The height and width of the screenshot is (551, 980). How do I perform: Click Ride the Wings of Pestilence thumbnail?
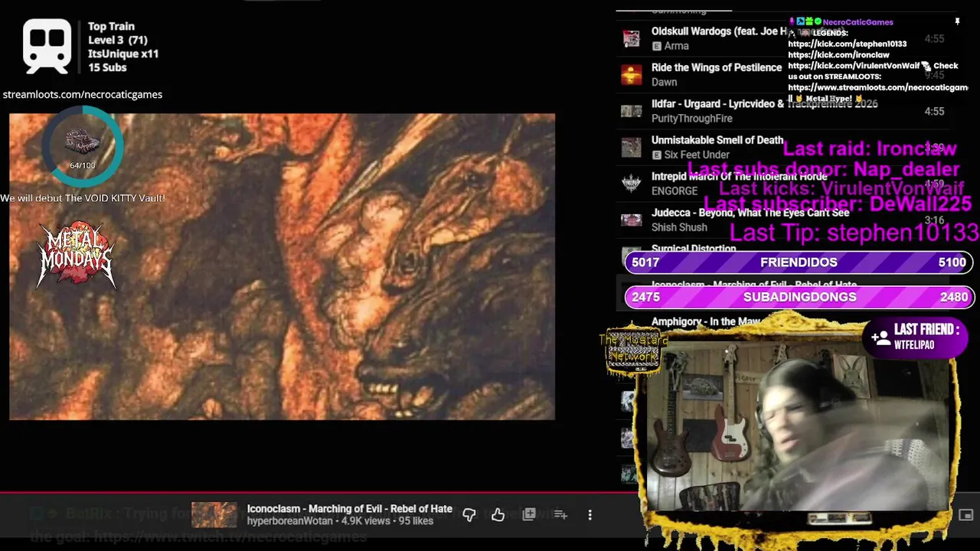[x=631, y=75]
